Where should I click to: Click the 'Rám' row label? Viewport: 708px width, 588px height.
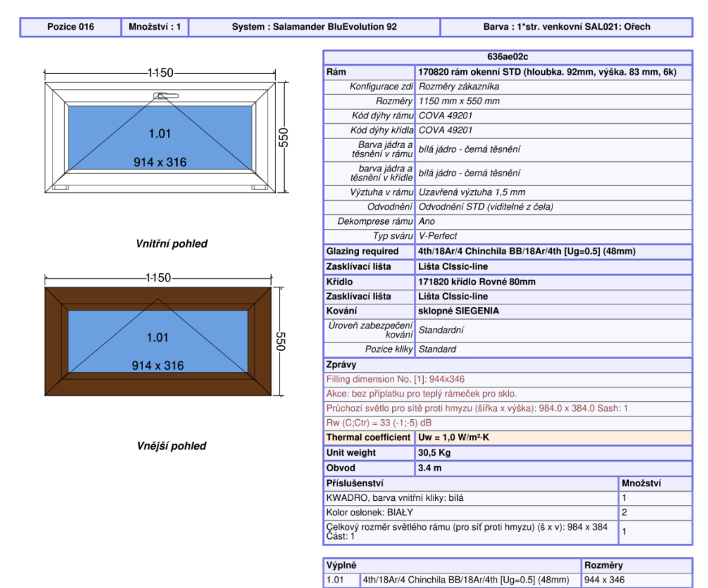[337, 72]
